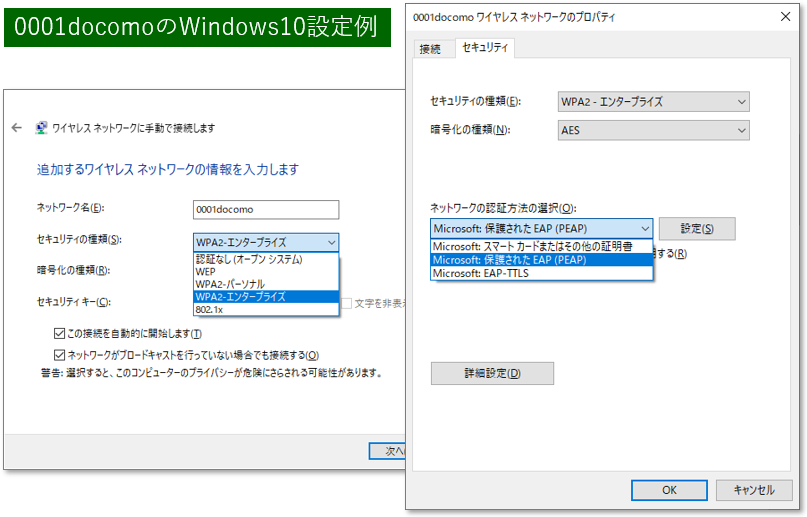Viewport: 807px width, 517px height.
Task: Open セキュリティの種類(E) WPA2 - エンタープライズ dropdown
Action: [654, 102]
